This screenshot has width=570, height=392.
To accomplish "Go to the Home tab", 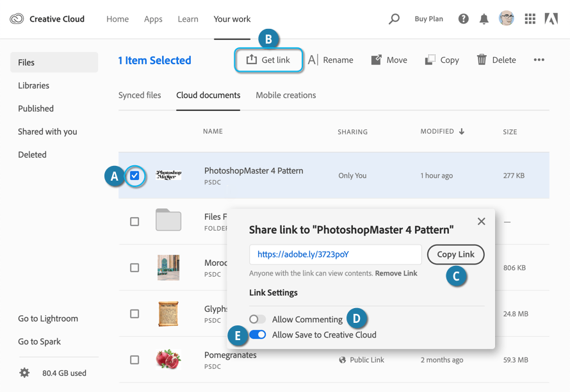I will tap(117, 19).
